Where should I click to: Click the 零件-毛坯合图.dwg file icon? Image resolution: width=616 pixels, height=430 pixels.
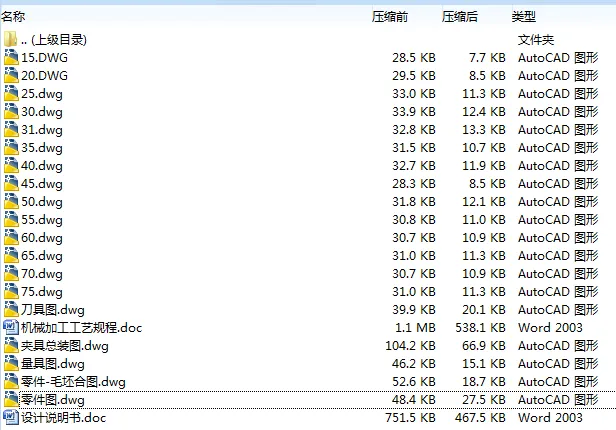pyautogui.click(x=11, y=382)
